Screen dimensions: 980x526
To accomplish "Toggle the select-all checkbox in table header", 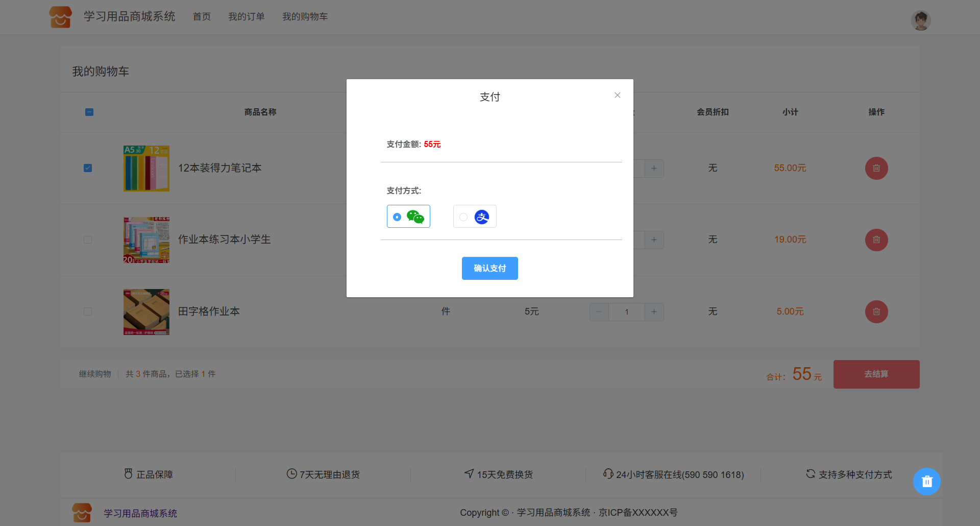I will pos(89,112).
